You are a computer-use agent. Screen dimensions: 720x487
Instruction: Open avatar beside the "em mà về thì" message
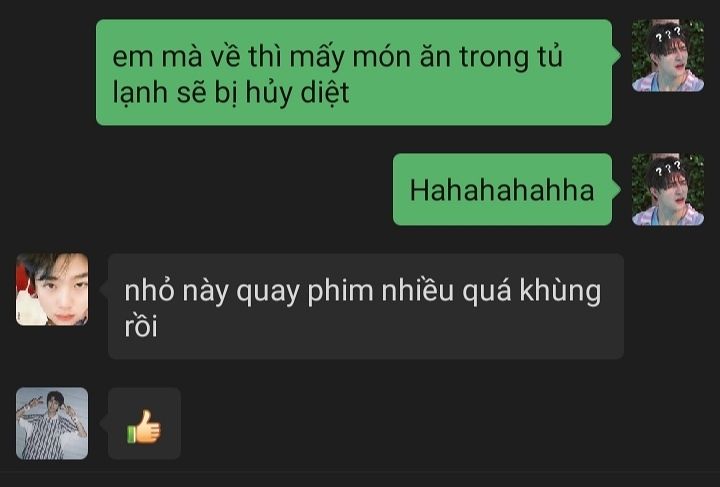point(668,56)
